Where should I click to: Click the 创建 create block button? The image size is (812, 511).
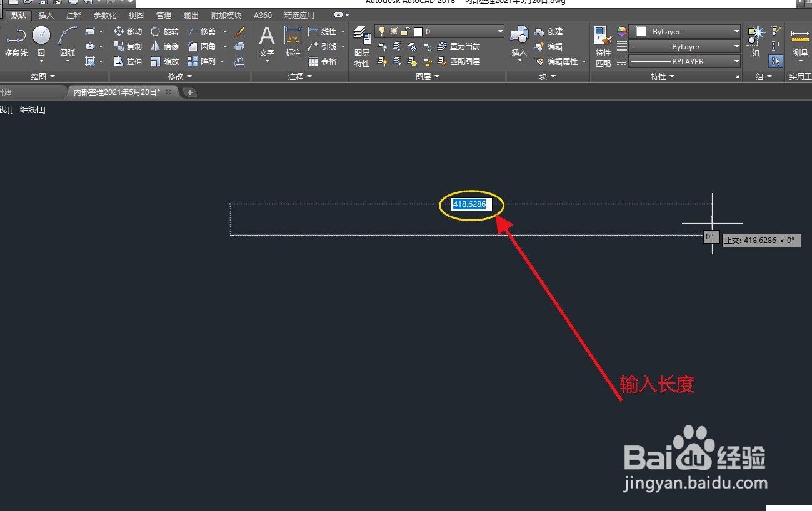point(549,31)
